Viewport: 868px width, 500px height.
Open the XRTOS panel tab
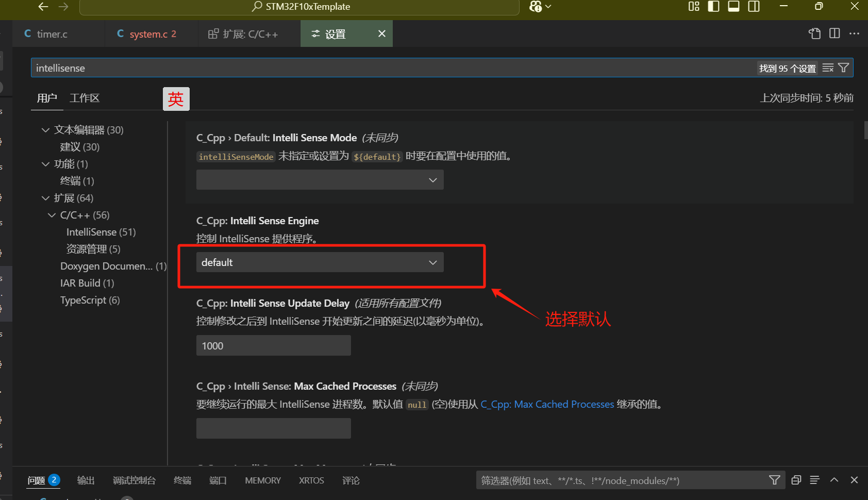click(x=311, y=480)
